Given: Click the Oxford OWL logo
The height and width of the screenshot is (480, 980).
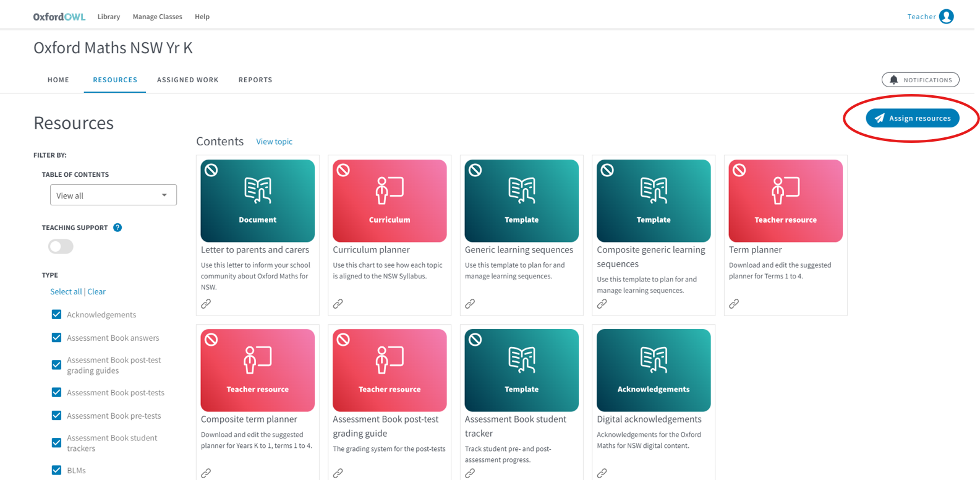Looking at the screenshot, I should [59, 17].
